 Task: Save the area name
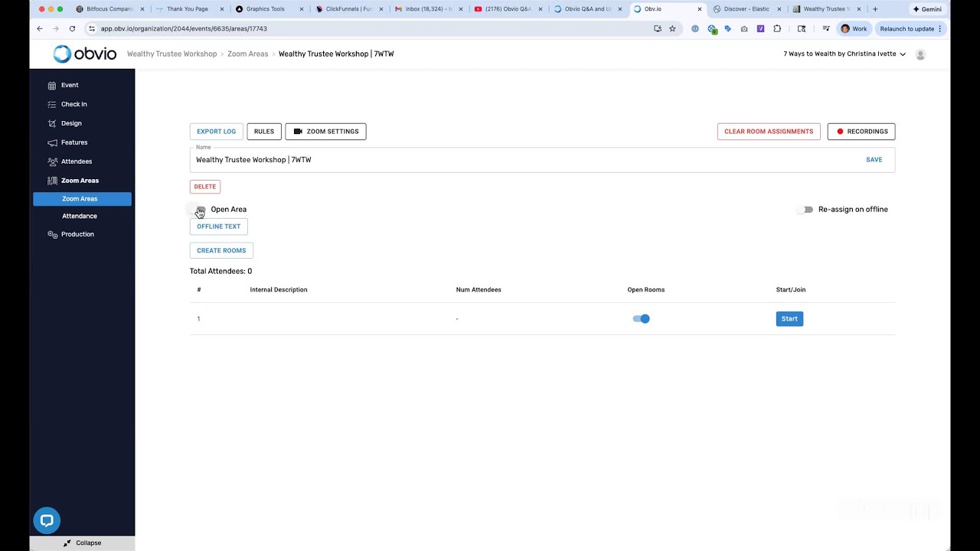tap(874, 160)
